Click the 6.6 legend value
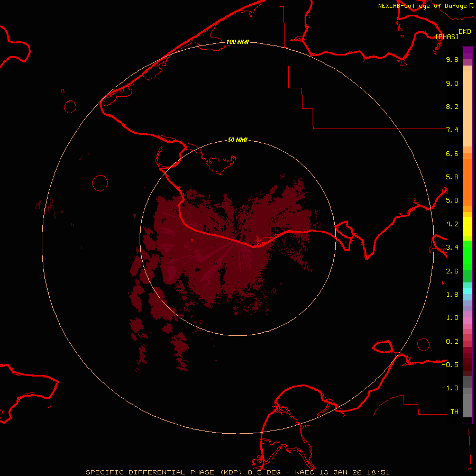The image size is (476, 476). point(452,153)
